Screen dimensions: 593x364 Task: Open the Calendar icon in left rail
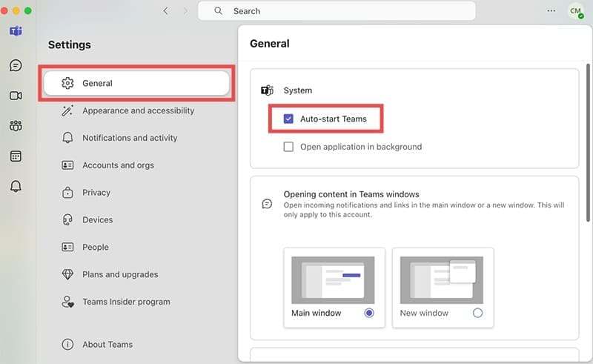tap(16, 156)
